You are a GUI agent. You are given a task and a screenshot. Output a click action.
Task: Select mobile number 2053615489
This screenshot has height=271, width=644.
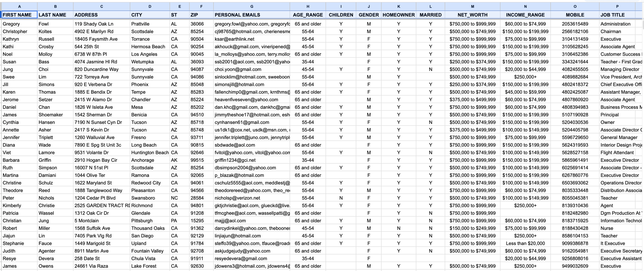[575, 24]
